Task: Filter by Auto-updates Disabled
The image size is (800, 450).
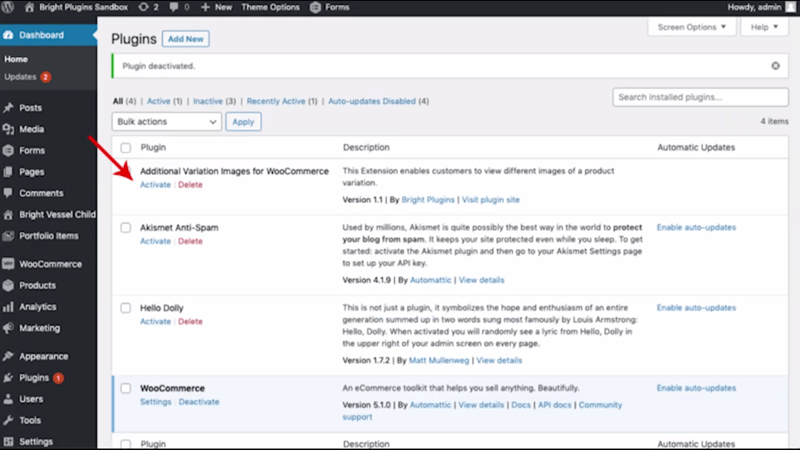Action: click(372, 101)
